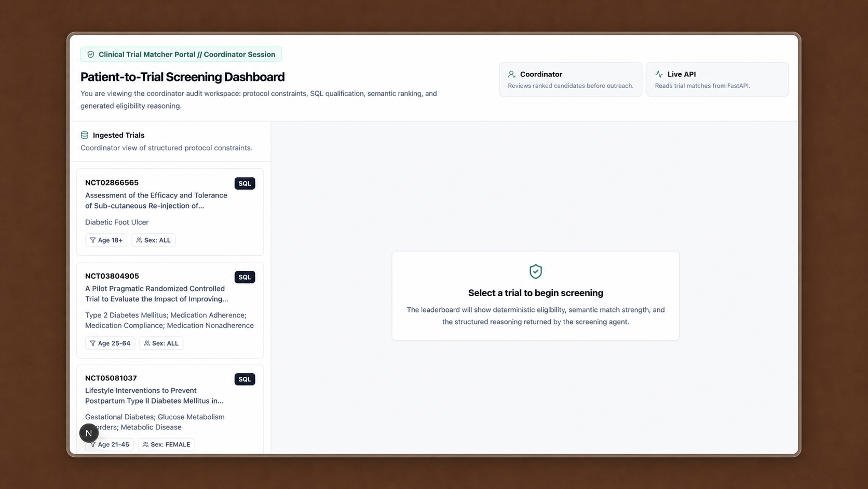Click the Age 18+ tag
868x489 pixels.
(x=106, y=240)
